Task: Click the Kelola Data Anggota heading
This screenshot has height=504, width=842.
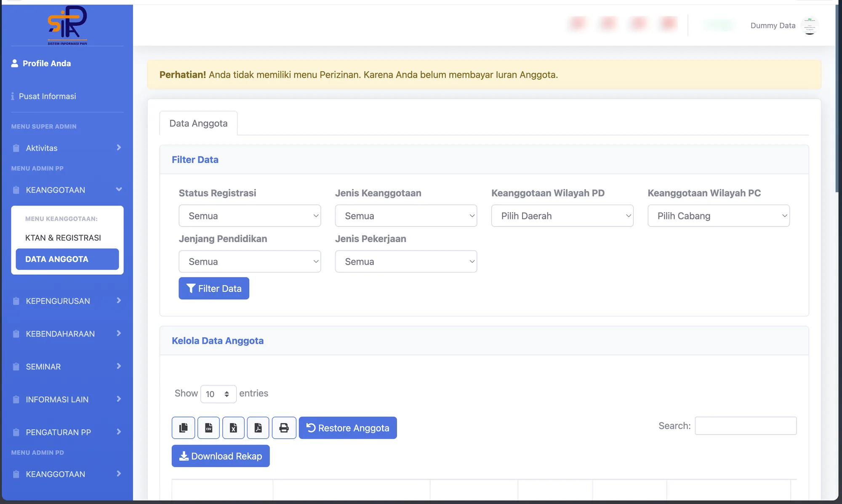Action: (x=218, y=341)
